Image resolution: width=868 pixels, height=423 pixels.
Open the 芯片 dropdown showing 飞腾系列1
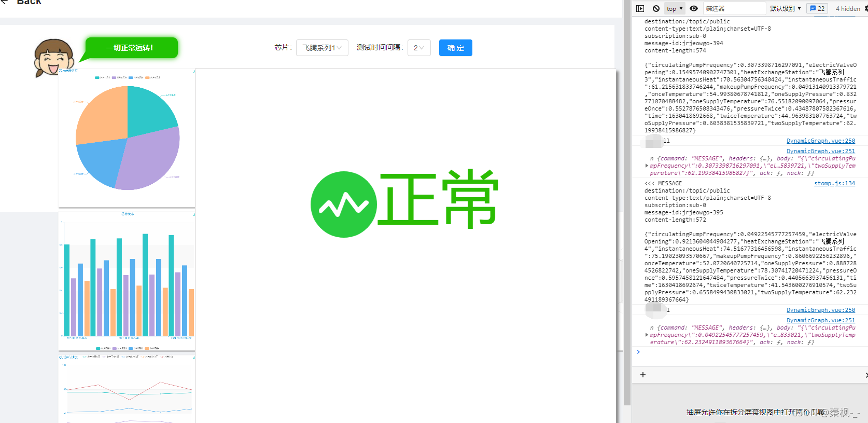(x=321, y=48)
